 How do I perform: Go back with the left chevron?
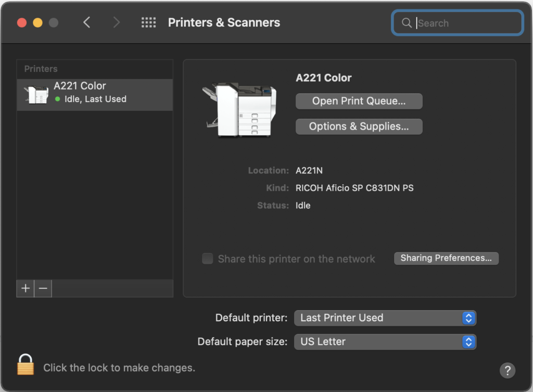point(87,22)
